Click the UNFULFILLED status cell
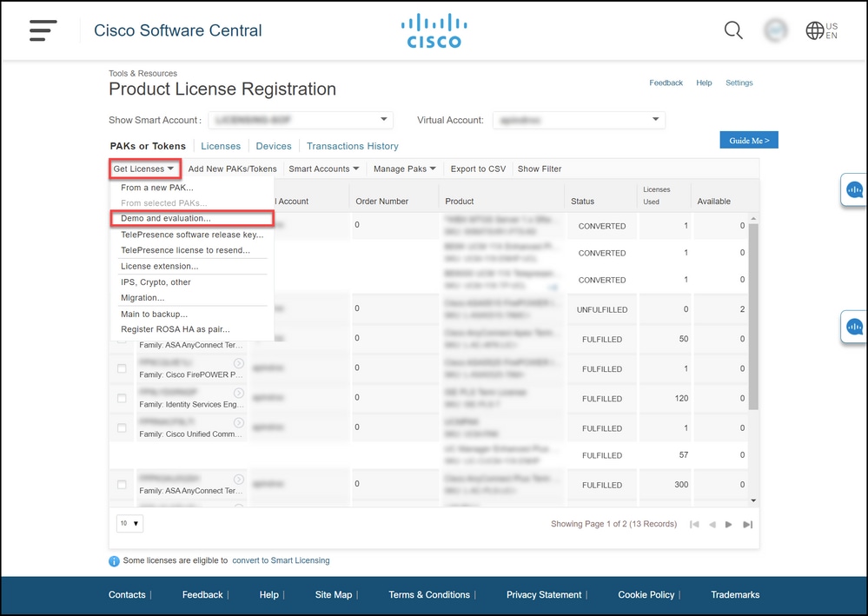 coord(602,310)
